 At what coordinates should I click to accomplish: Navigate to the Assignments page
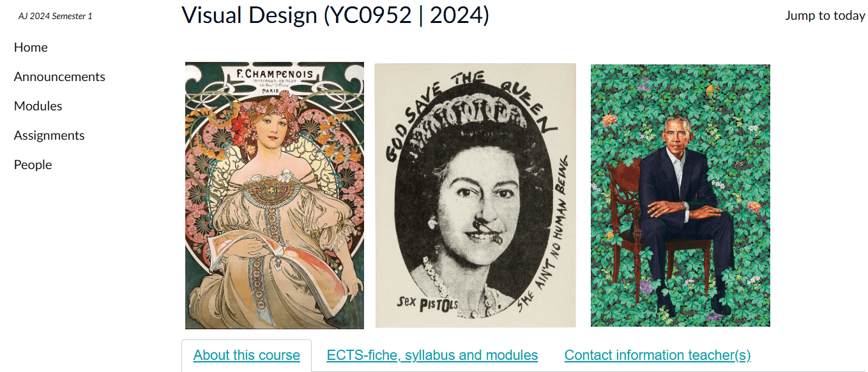[49, 135]
